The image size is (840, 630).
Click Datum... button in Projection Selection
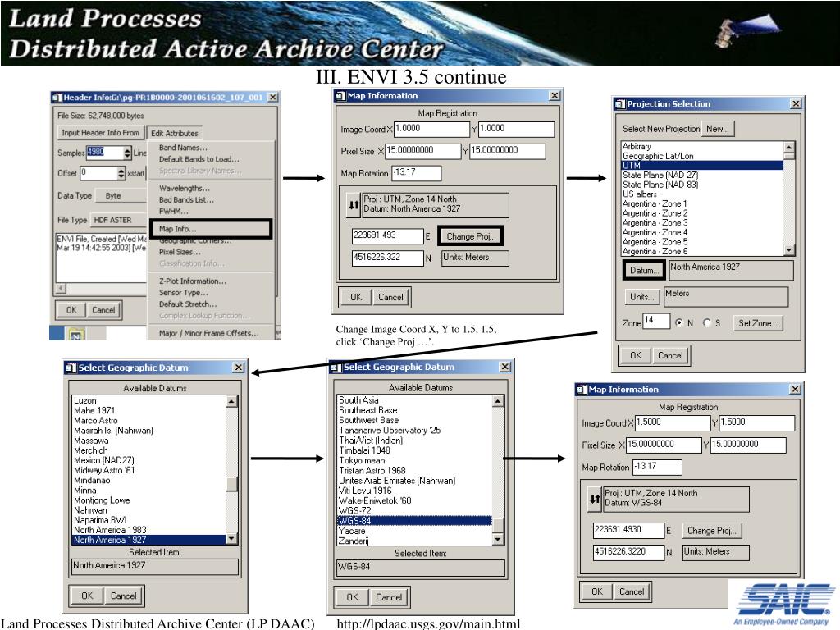pos(645,271)
